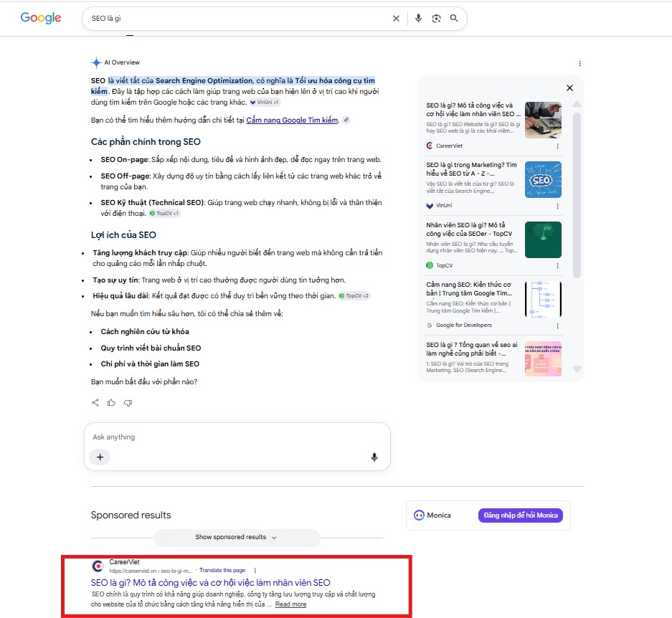Click the plus button in Ask anything box
The image size is (672, 618).
tap(100, 457)
